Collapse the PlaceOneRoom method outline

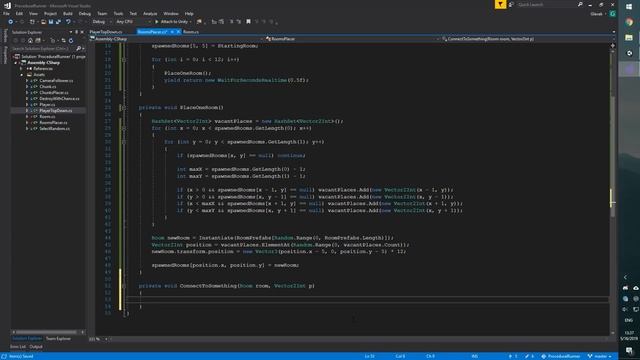coord(124,108)
